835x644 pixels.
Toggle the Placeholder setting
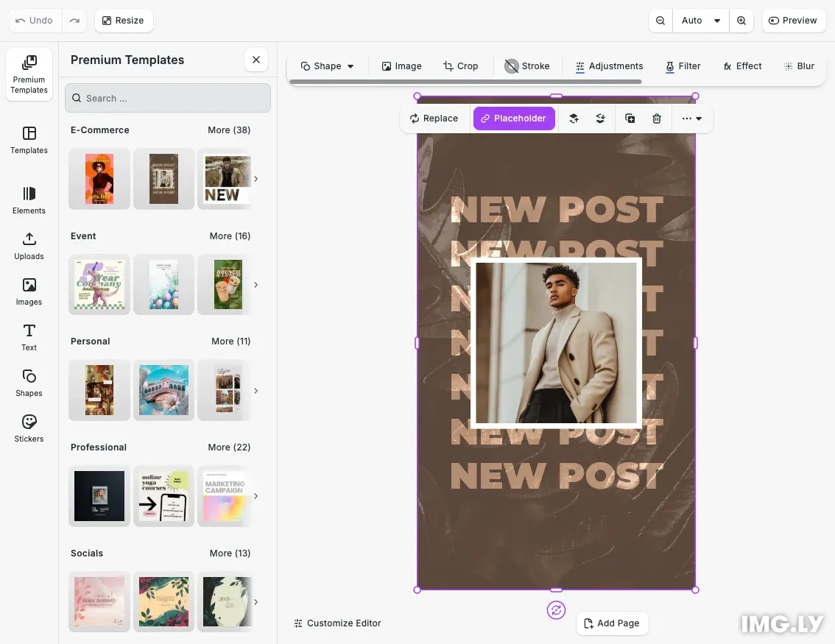(x=514, y=118)
